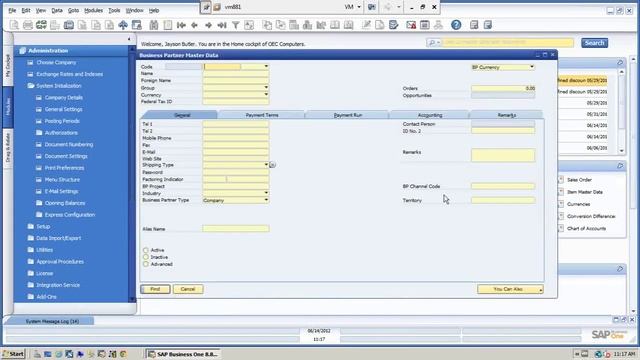Click the Sort icon next to the filter

(x=249, y=25)
